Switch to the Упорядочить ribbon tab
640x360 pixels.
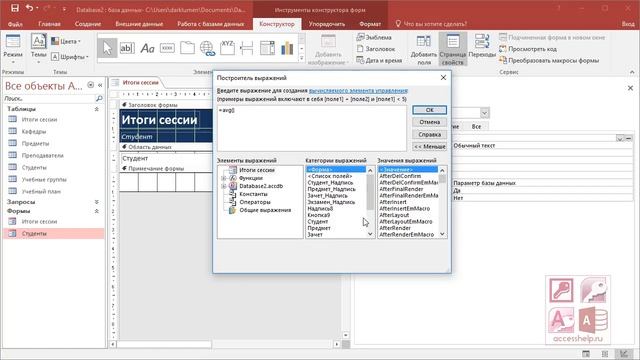pyautogui.click(x=327, y=24)
